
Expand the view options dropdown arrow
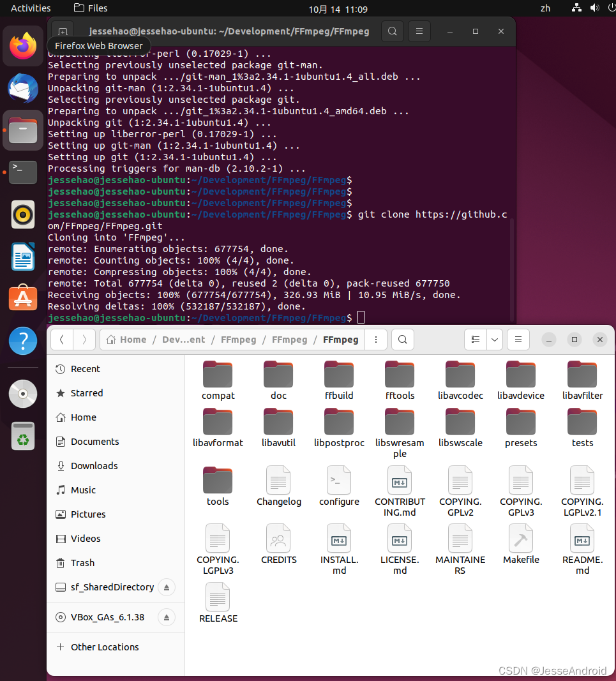(x=495, y=340)
